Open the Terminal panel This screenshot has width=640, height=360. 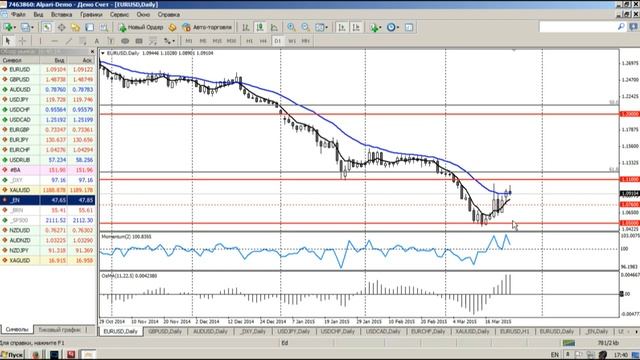pos(89,27)
